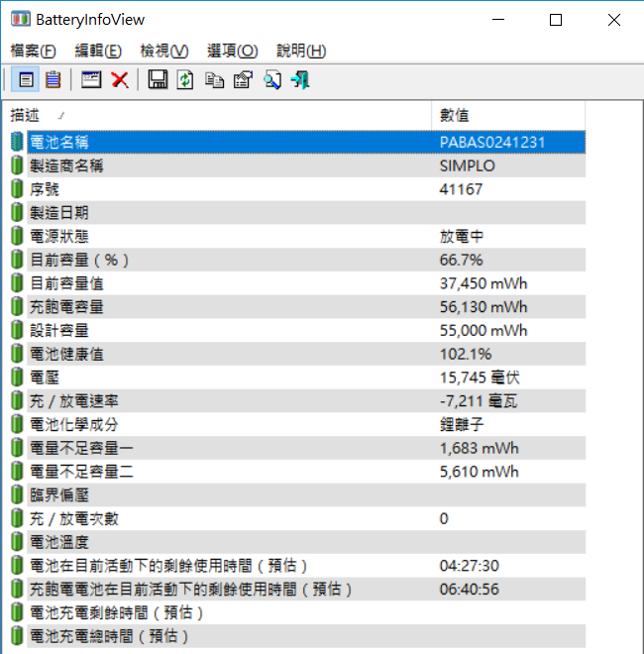Click the value 15,745 毫伏
This screenshot has width=644, height=654.
[x=480, y=378]
